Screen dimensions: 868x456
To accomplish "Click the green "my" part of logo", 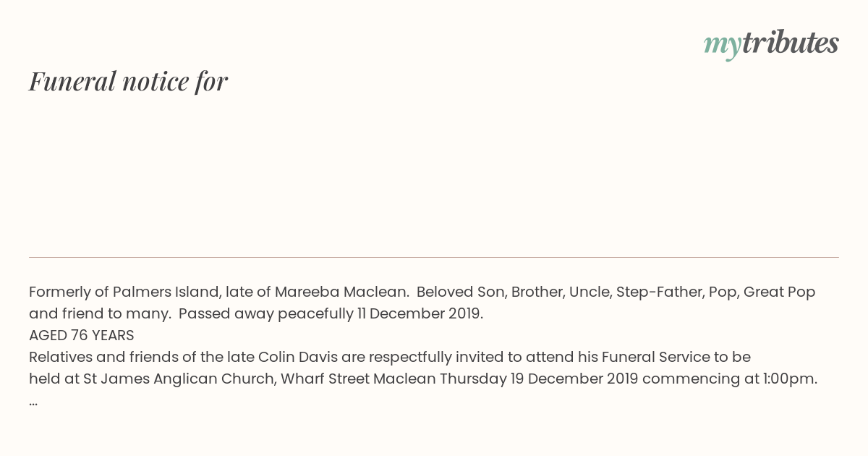I will 722,46.
